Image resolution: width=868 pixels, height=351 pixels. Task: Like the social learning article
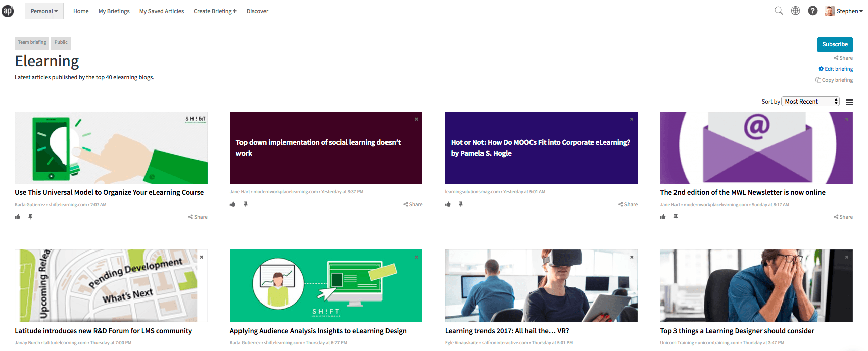[232, 204]
